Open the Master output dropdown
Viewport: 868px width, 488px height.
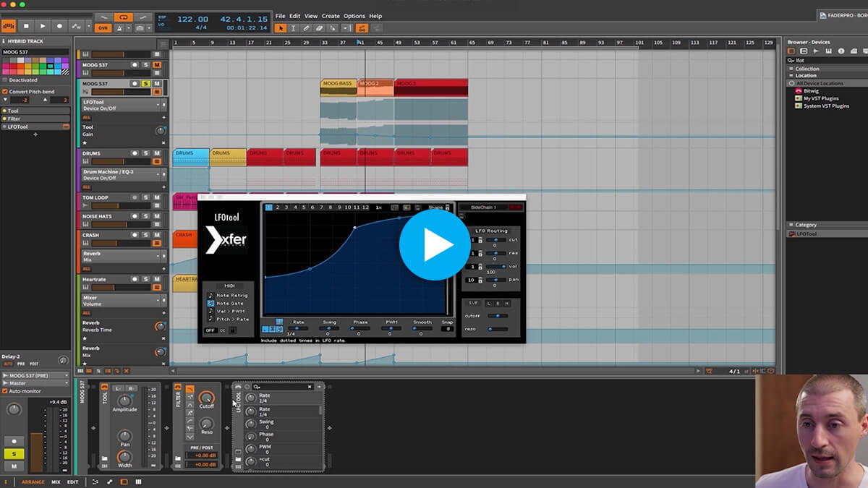click(x=35, y=383)
